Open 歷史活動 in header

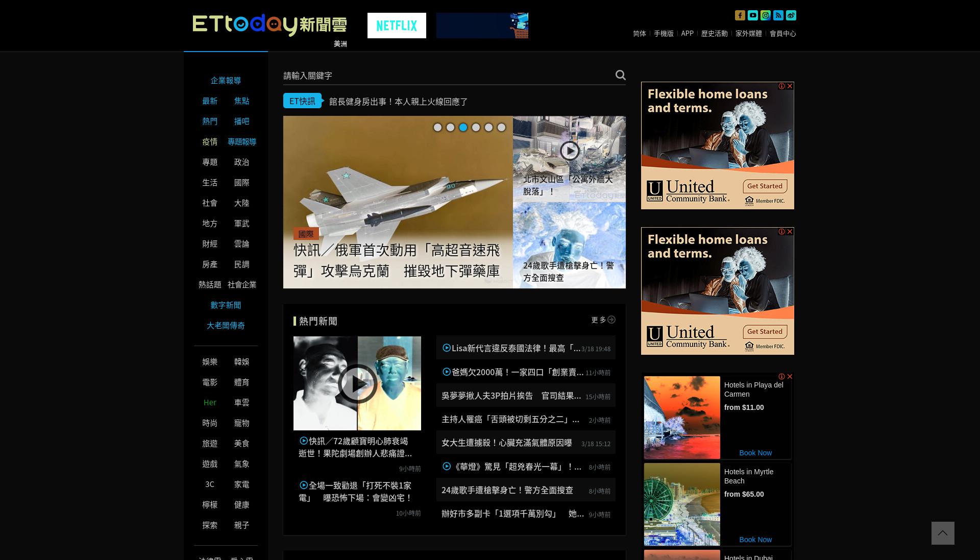click(x=715, y=34)
